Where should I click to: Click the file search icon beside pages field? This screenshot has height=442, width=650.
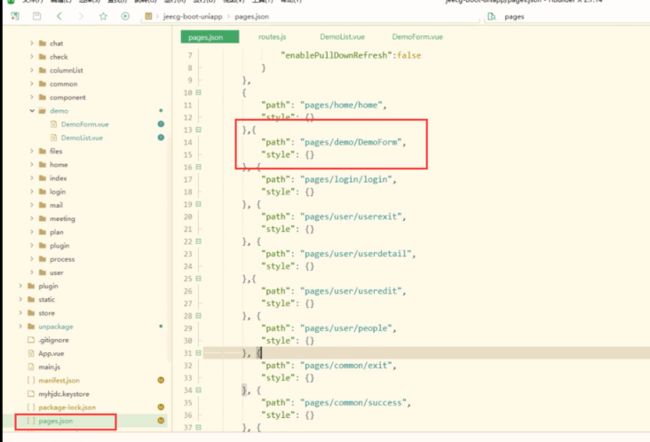(491, 17)
